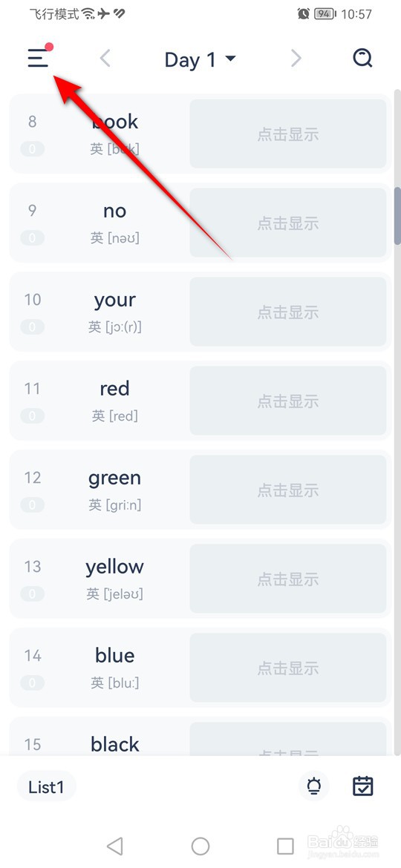Go to previous day with left chevron
401x868 pixels.
click(105, 58)
